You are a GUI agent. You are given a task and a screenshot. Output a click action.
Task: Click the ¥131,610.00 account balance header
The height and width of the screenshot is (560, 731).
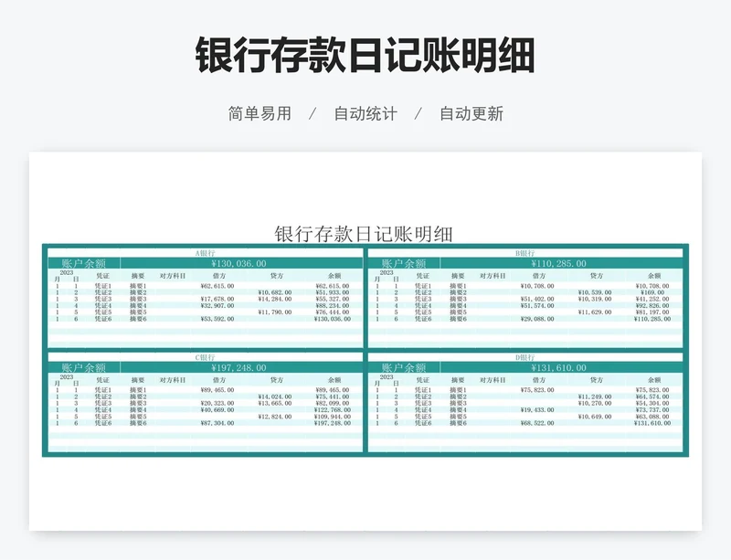(x=558, y=368)
